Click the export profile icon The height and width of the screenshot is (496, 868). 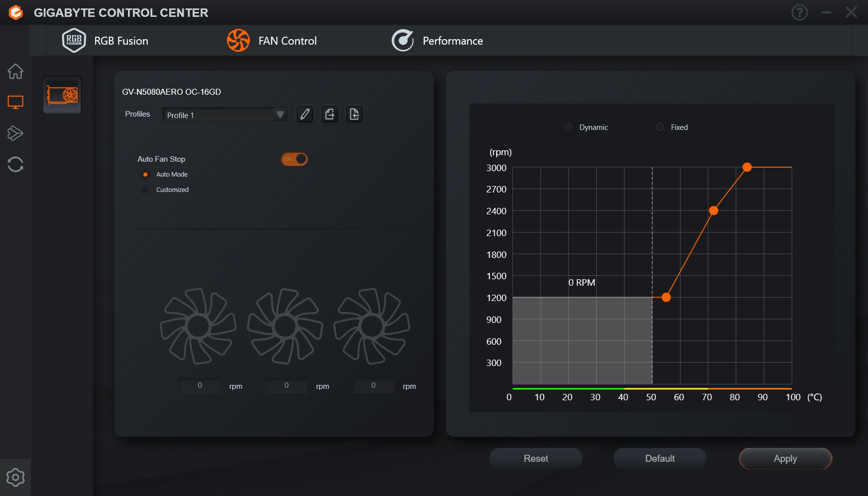330,115
